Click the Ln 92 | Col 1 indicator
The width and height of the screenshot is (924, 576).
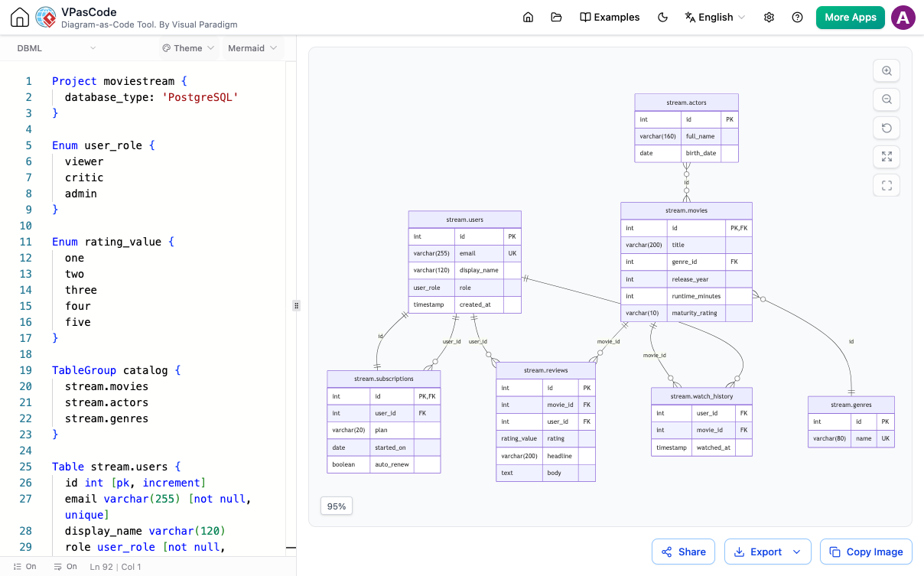115,567
